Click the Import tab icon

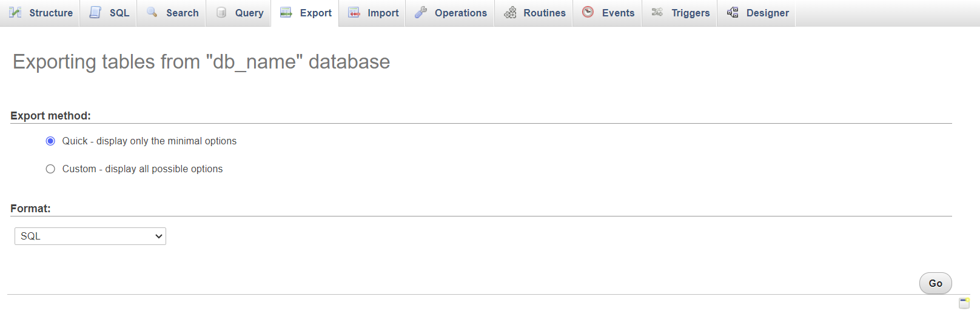[354, 13]
